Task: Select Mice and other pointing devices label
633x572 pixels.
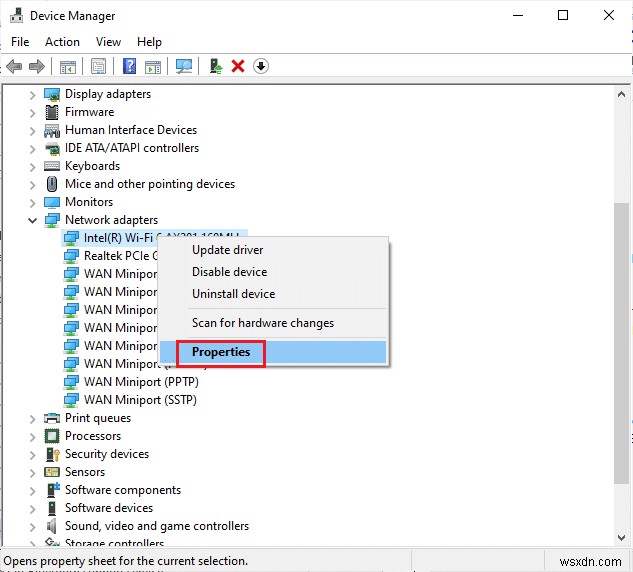Action: [x=150, y=184]
